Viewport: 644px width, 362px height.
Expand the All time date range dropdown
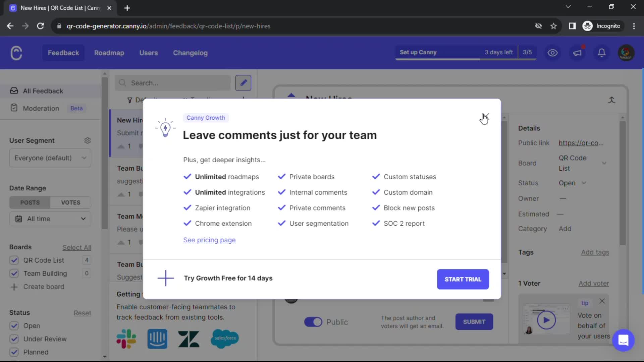pos(50,219)
